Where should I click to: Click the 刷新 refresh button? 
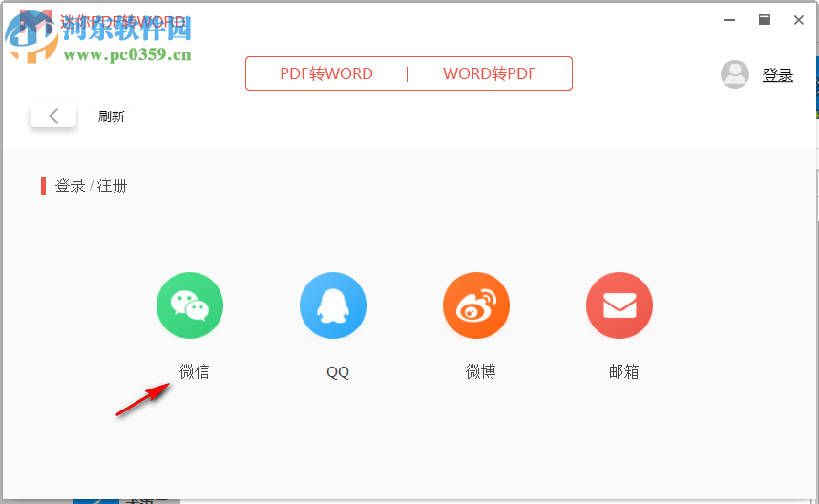[x=112, y=116]
